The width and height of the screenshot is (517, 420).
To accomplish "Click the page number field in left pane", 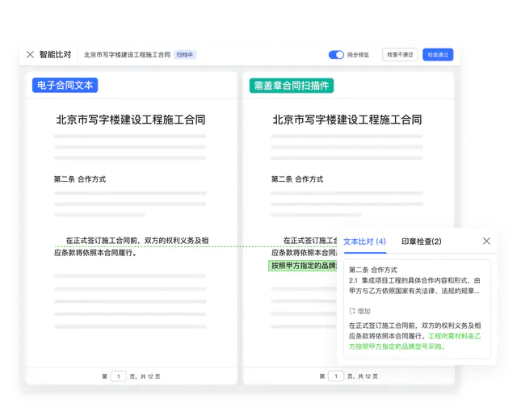I will [x=118, y=376].
